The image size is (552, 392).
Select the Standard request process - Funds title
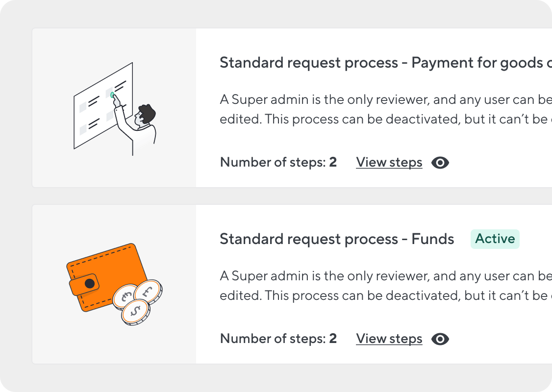[337, 239]
